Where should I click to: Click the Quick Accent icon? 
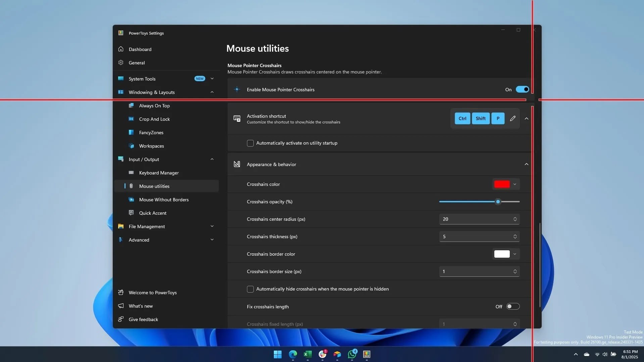coord(131,213)
